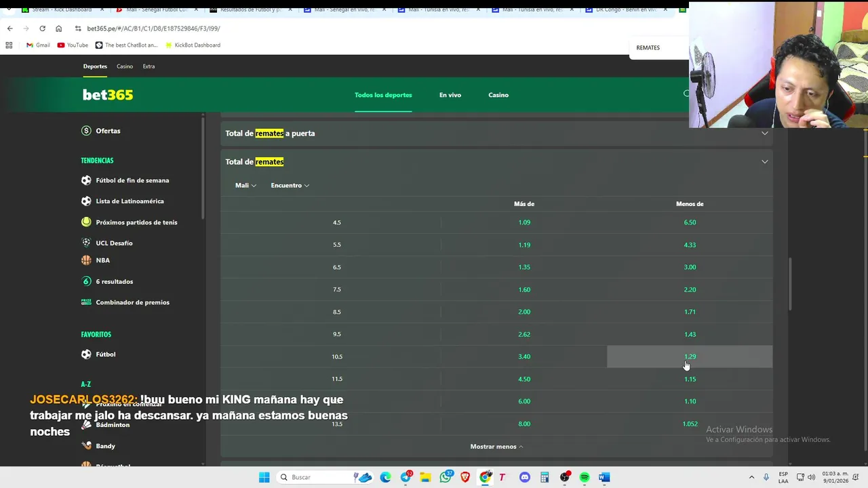Open UCL Desafío in the sidebar
The image size is (868, 488).
pos(106,243)
